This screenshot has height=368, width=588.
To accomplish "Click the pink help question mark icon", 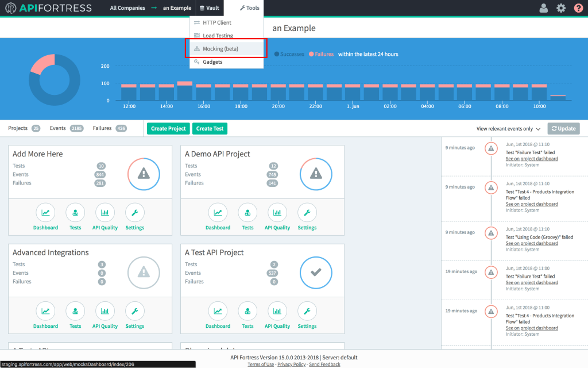I will pyautogui.click(x=578, y=8).
